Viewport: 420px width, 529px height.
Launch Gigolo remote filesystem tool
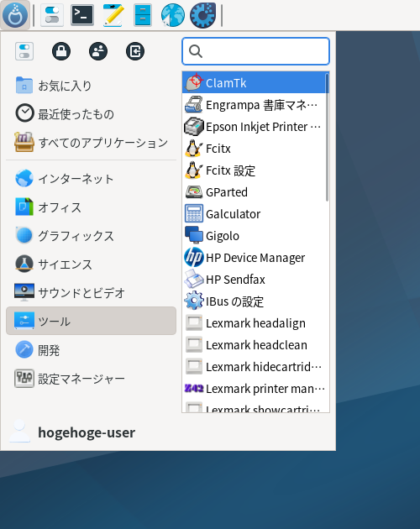coord(254,235)
